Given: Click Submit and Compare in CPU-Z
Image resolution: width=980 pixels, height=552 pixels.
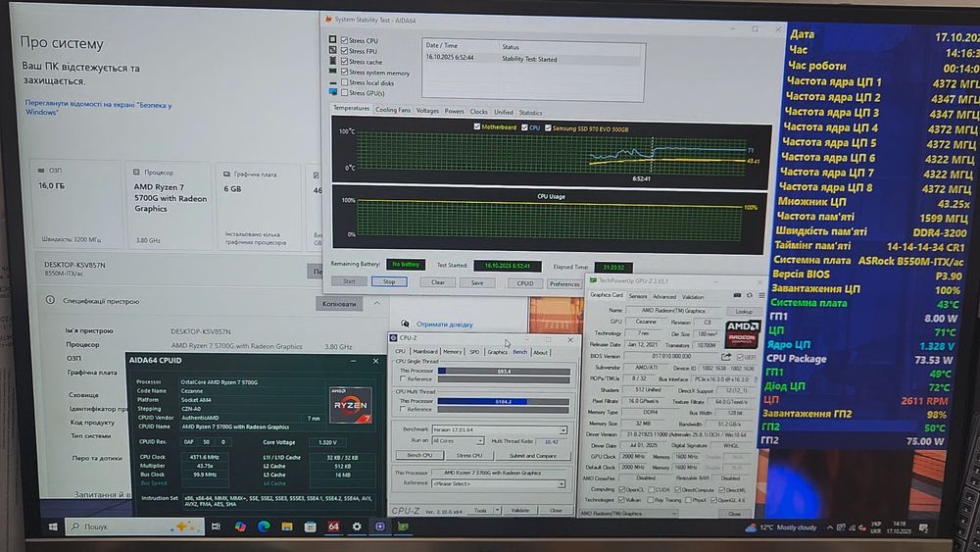Looking at the screenshot, I should tap(532, 456).
